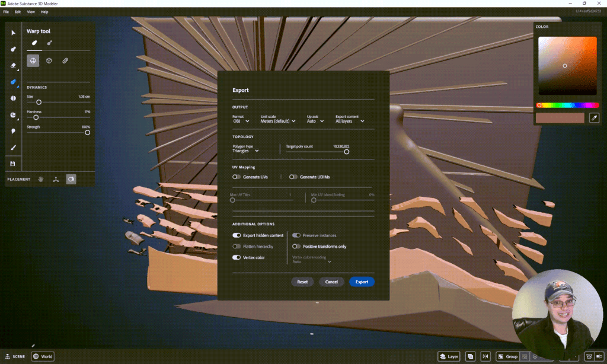Image resolution: width=607 pixels, height=364 pixels.
Task: Click the Target poly count slider handle
Action: pyautogui.click(x=347, y=152)
